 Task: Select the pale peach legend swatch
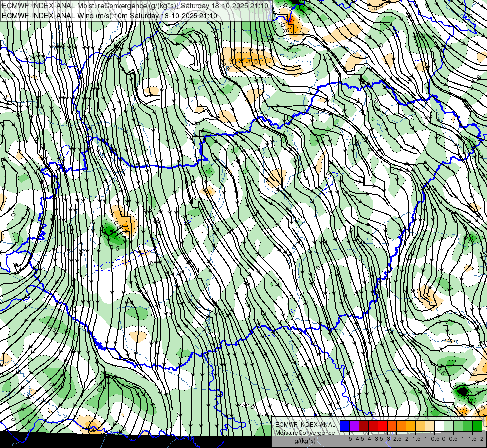429,426
